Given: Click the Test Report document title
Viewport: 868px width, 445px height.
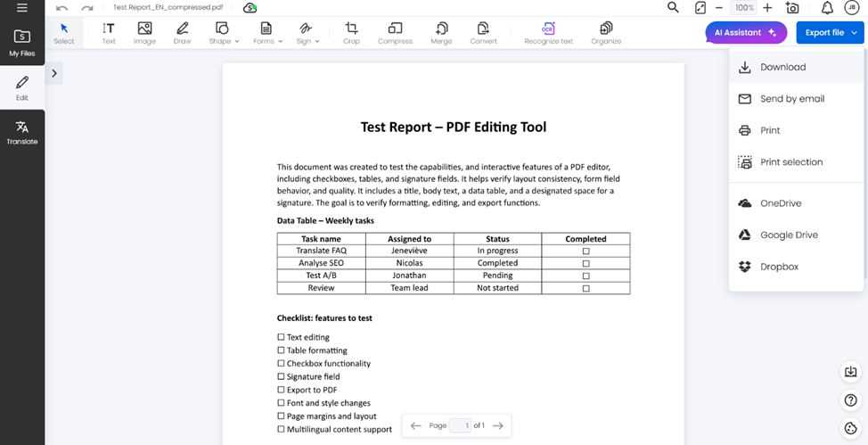Looking at the screenshot, I should (x=454, y=127).
